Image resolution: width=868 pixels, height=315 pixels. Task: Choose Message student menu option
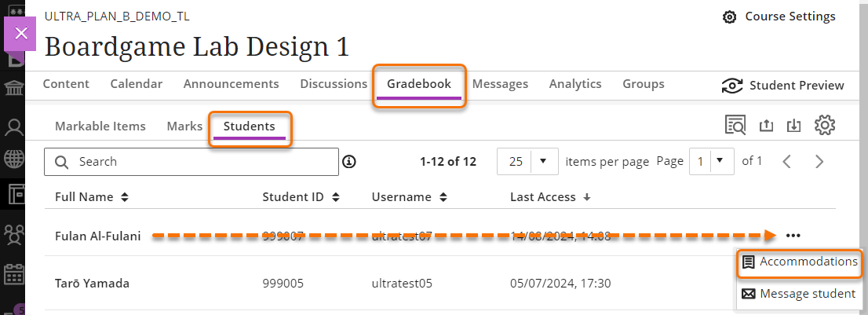pyautogui.click(x=799, y=294)
